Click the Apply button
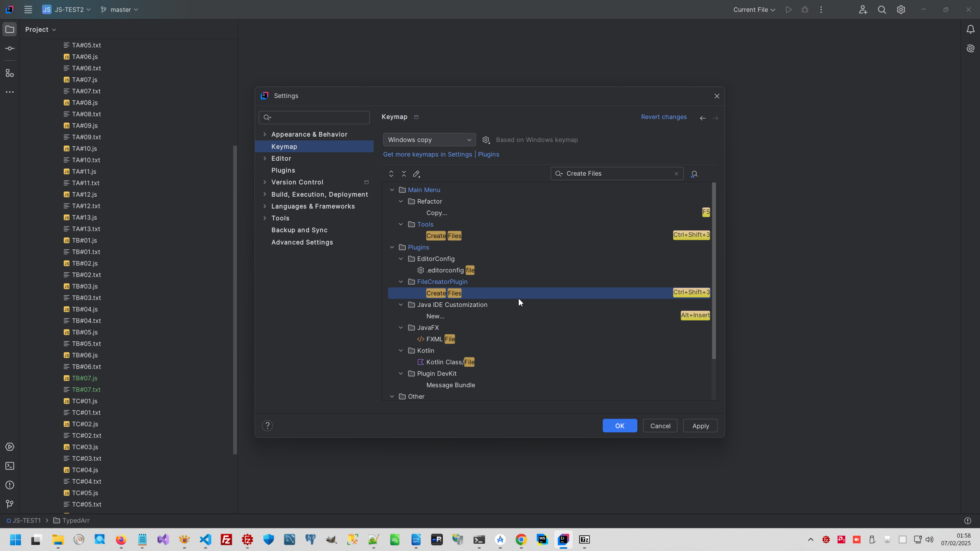This screenshot has width=980, height=551. [700, 426]
